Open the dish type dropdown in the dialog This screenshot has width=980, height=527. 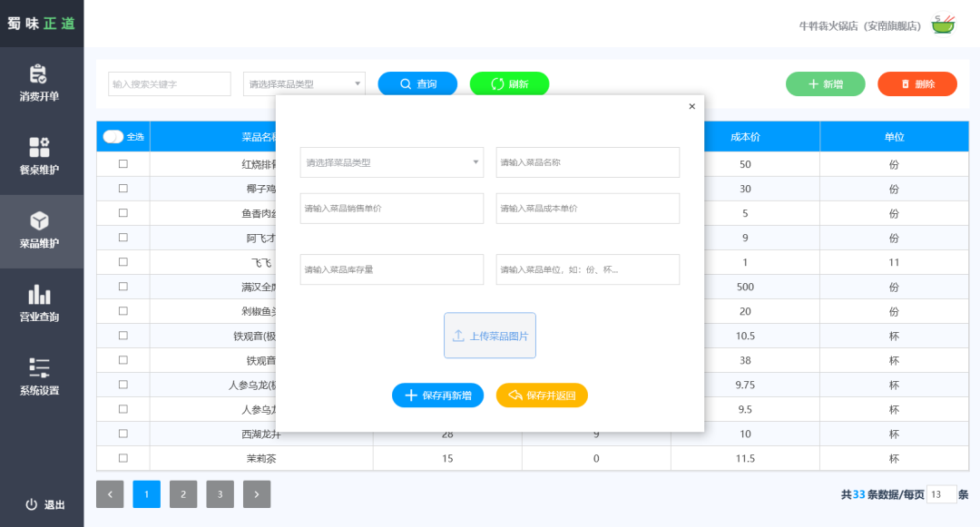[x=391, y=162]
